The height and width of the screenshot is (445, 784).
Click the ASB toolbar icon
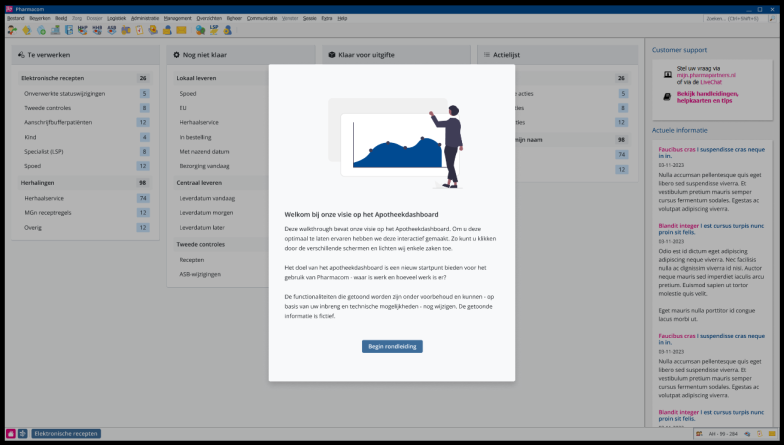pos(112,30)
